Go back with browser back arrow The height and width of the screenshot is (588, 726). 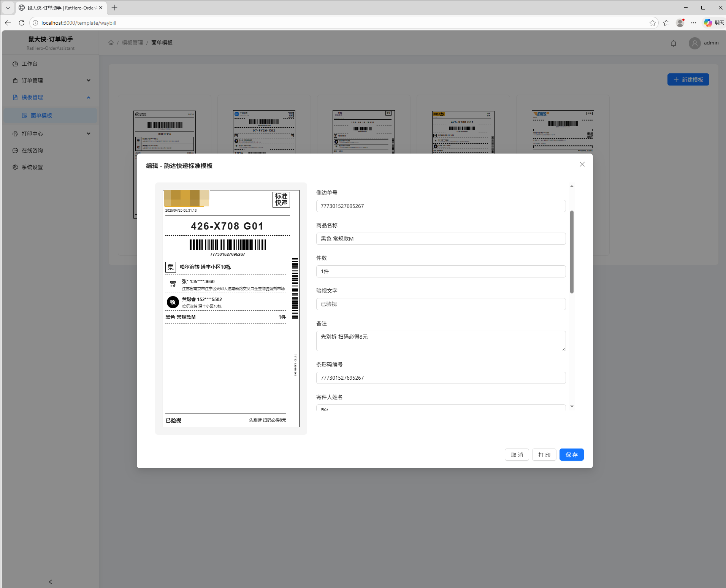(x=8, y=23)
